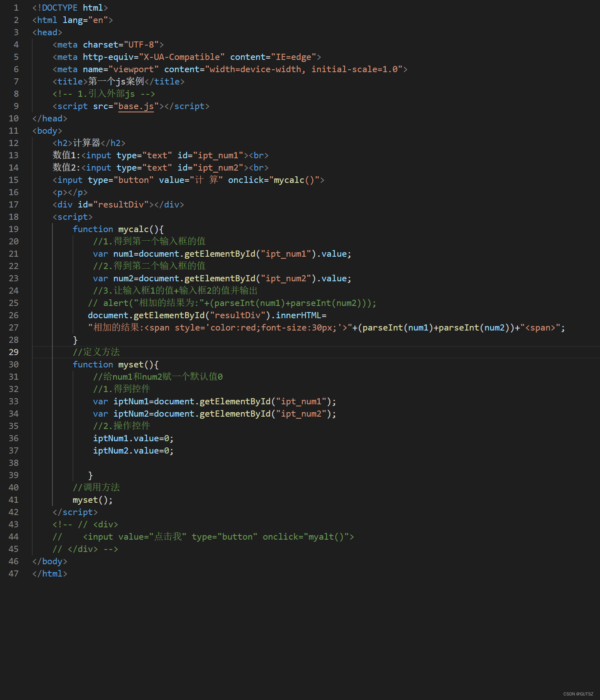Click the '</script>' closing tag on line 42
600x700 pixels.
coord(75,512)
